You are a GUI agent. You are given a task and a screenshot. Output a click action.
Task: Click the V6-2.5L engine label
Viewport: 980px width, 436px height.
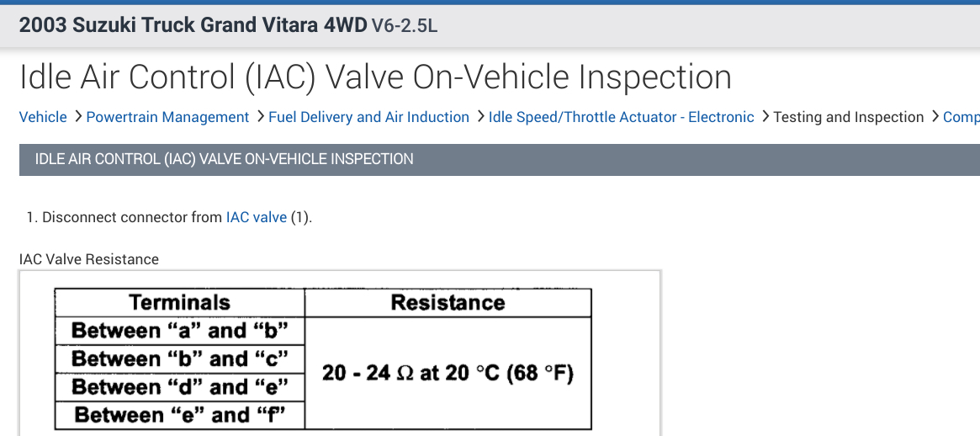click(405, 25)
